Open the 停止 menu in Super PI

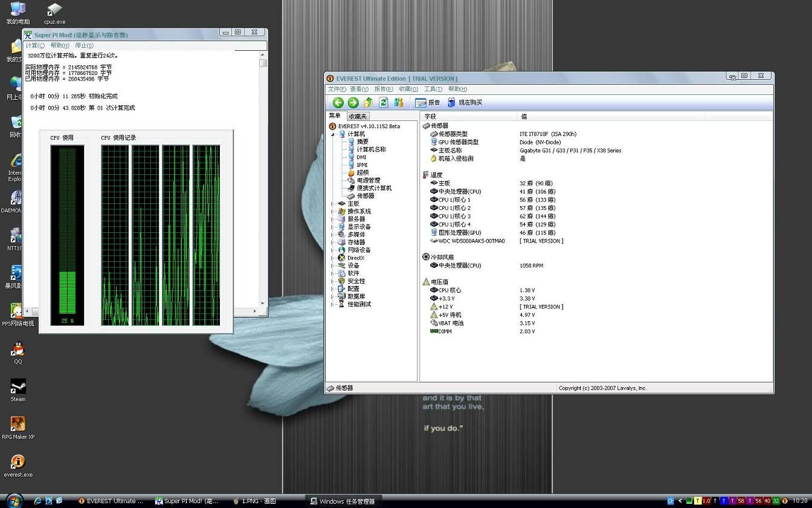(84, 46)
